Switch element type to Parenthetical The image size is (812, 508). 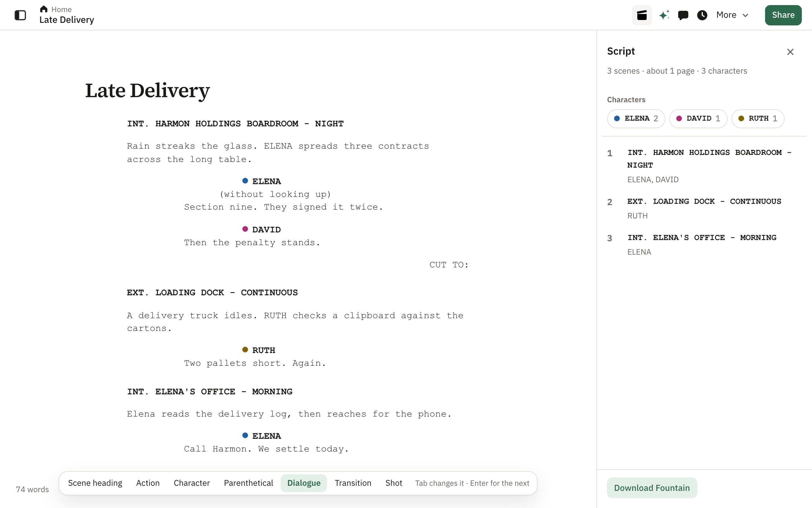click(x=248, y=483)
